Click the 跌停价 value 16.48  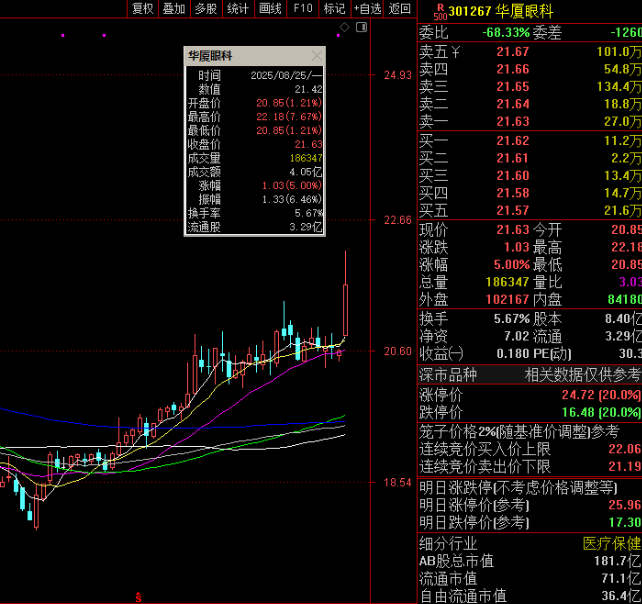pos(578,412)
